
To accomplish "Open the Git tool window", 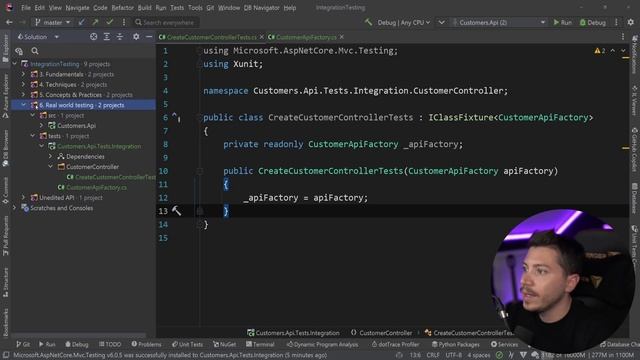I will tap(23, 344).
